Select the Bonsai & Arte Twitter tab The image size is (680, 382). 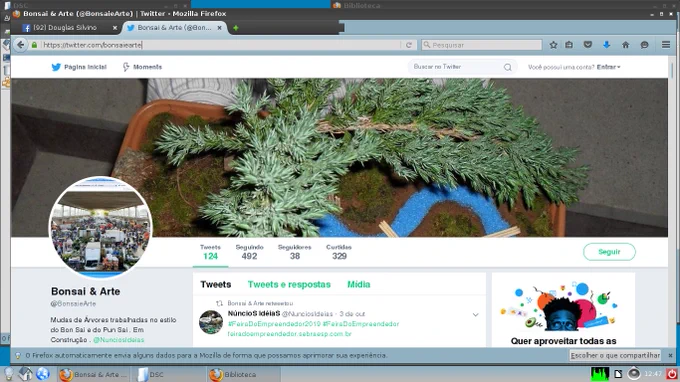pos(174,28)
